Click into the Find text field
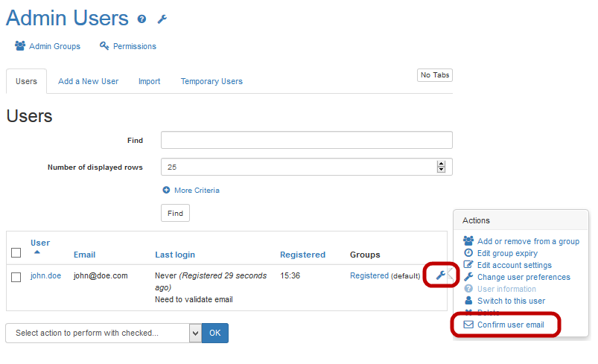Screen dimensions: 598x364 [x=306, y=140]
